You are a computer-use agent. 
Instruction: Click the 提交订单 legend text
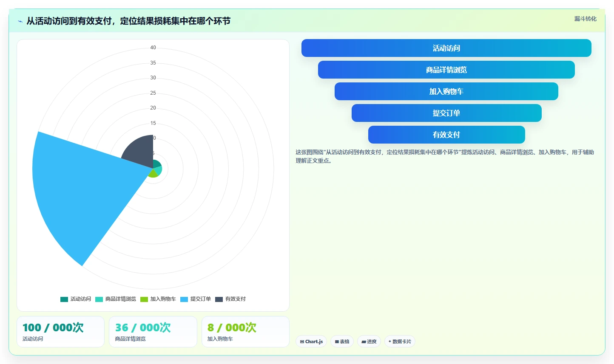(x=200, y=299)
